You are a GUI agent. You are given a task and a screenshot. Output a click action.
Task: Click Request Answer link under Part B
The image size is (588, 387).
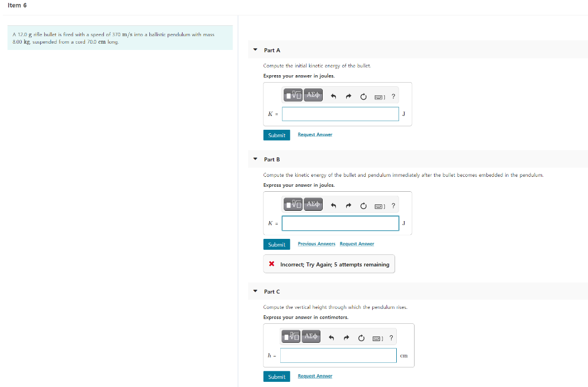pyautogui.click(x=357, y=244)
